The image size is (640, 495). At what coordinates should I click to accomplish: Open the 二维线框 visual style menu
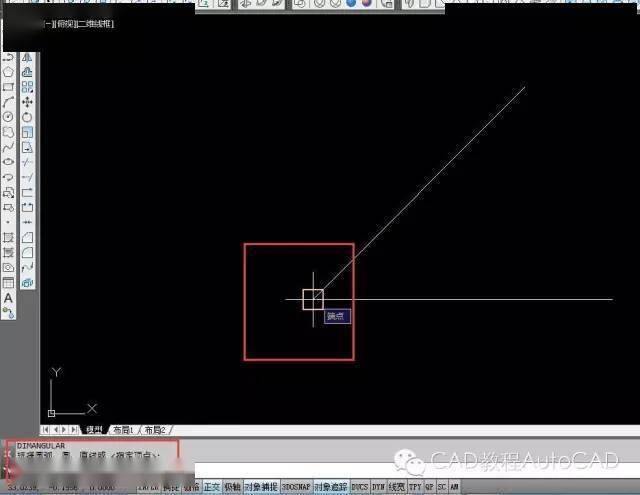pyautogui.click(x=96, y=24)
